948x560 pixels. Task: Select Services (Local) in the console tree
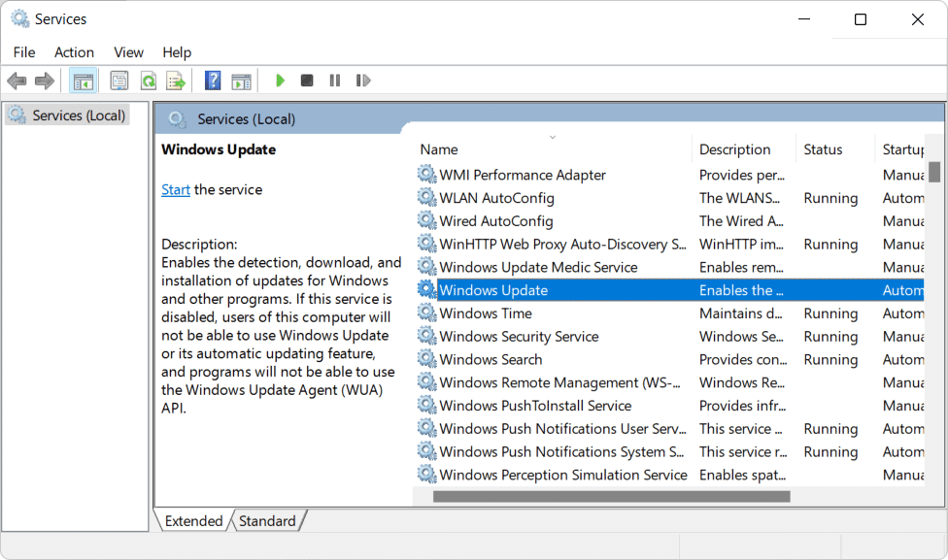click(x=78, y=115)
